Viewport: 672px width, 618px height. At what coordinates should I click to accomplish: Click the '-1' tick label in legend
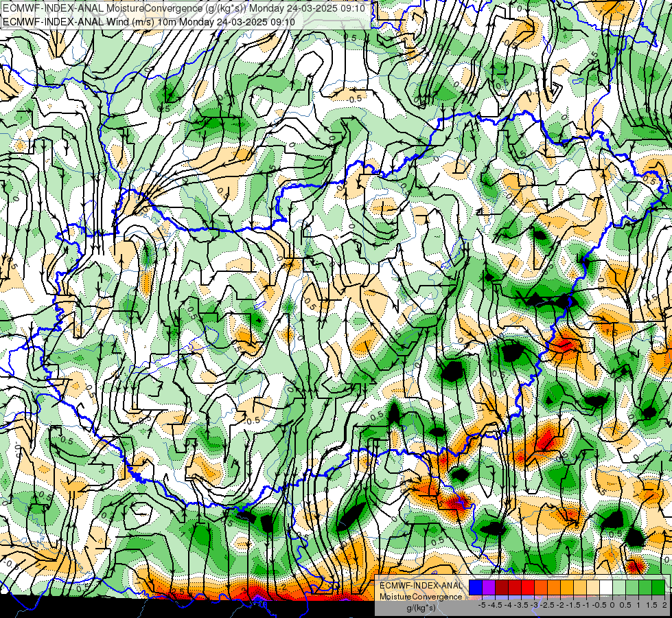pyautogui.click(x=586, y=605)
